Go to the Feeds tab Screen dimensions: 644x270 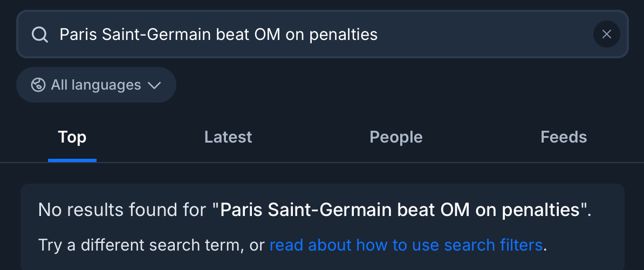click(564, 137)
